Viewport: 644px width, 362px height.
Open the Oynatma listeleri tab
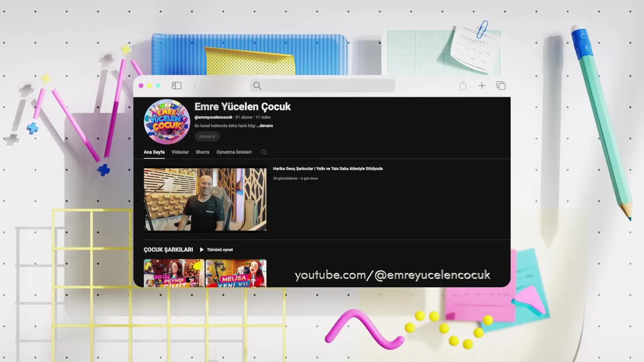click(234, 152)
